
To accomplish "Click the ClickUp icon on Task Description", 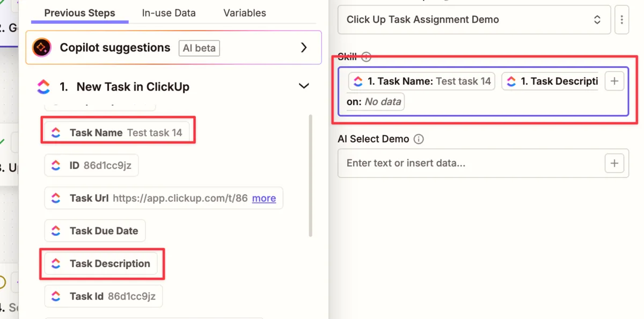I will (x=56, y=264).
